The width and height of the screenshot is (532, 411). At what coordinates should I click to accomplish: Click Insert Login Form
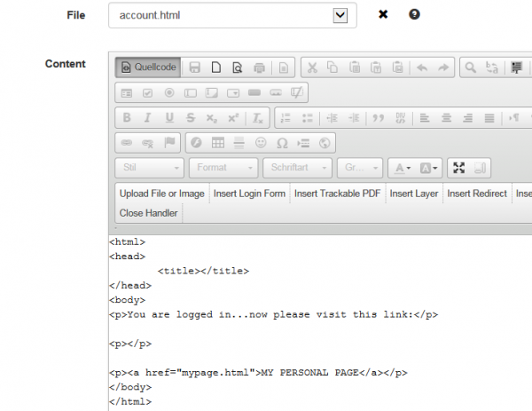249,194
